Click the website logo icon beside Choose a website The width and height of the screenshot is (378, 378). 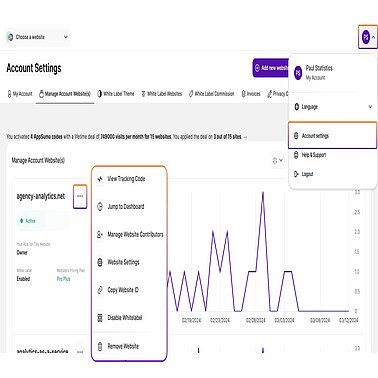click(x=10, y=37)
